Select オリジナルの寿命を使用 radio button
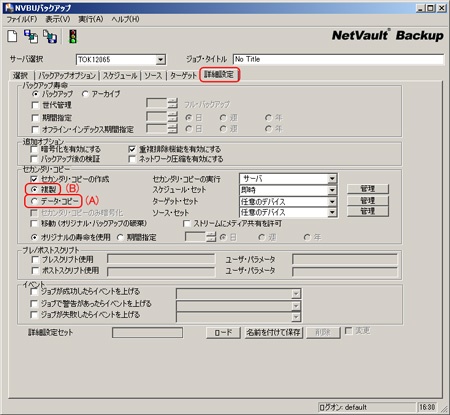This screenshot has width=450, height=415. click(34, 237)
